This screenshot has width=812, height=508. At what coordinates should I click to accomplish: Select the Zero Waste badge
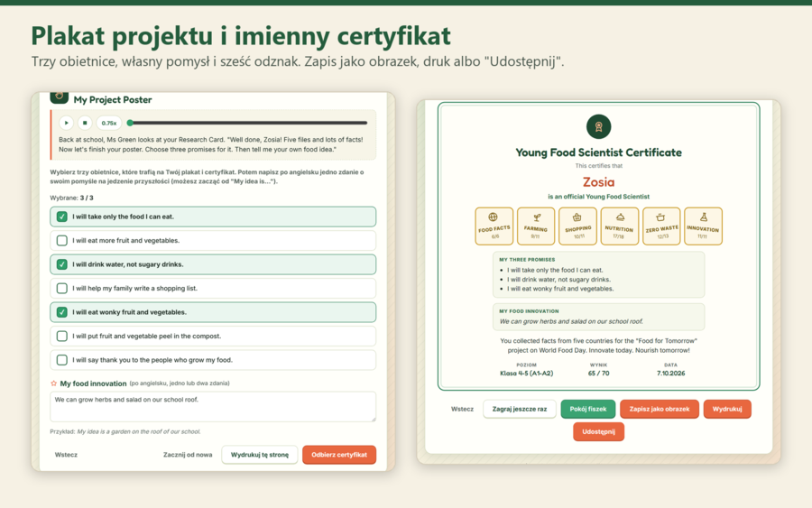pyautogui.click(x=661, y=226)
